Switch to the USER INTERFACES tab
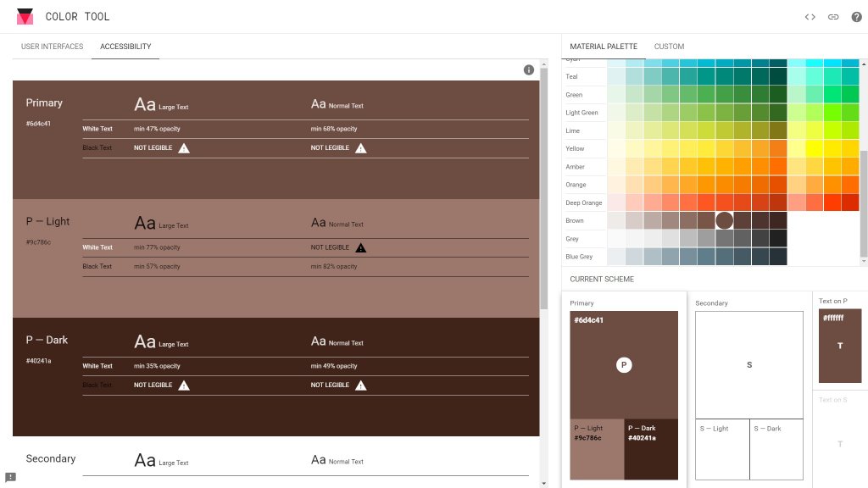The width and height of the screenshot is (868, 488). pyautogui.click(x=52, y=47)
